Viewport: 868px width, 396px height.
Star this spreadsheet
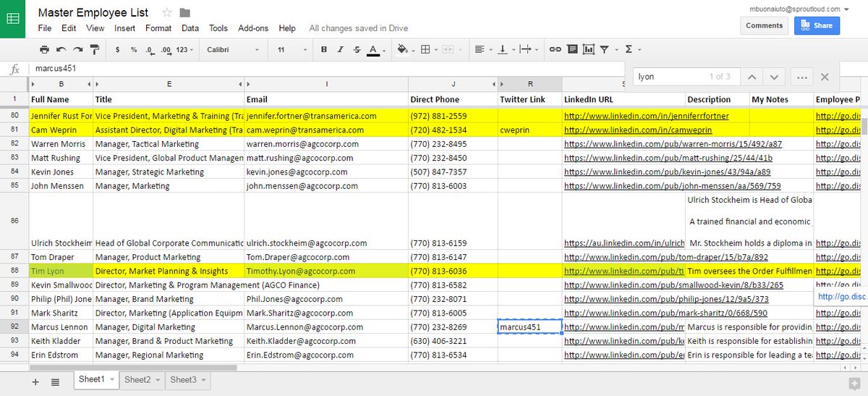[167, 12]
